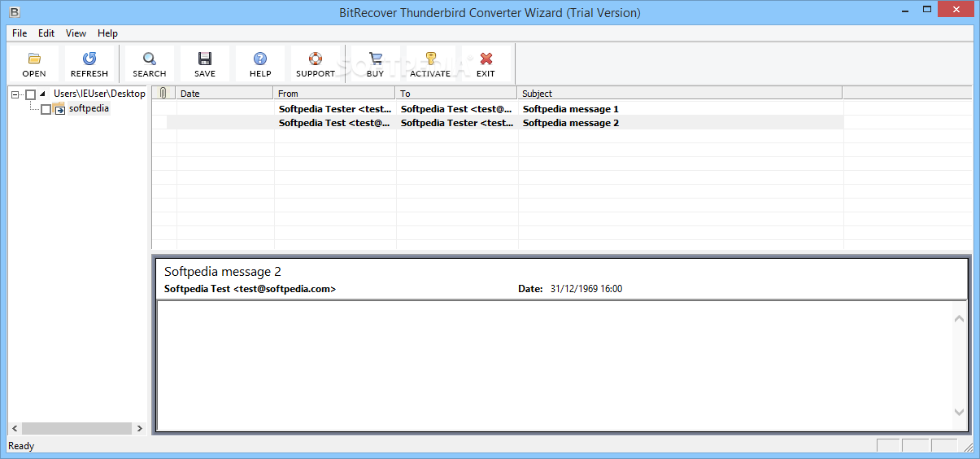
Task: Click the tree scrollbar left arrow
Action: coord(14,428)
